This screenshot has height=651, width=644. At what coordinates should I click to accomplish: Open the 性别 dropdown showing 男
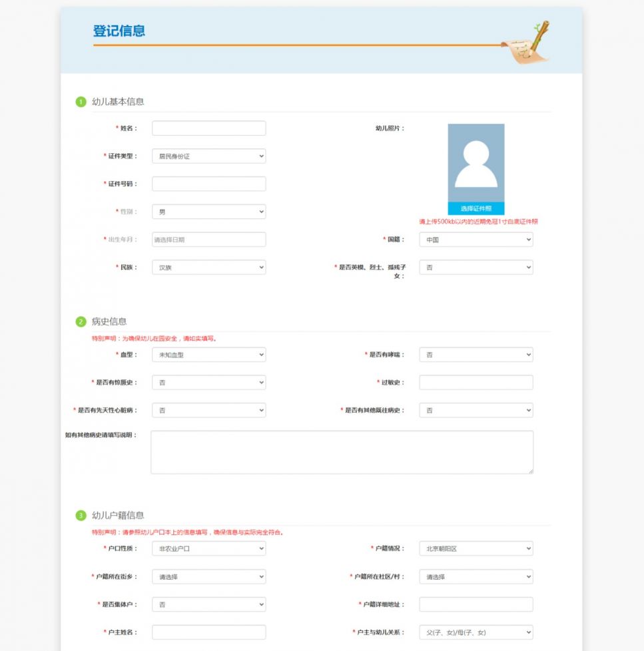(x=209, y=212)
